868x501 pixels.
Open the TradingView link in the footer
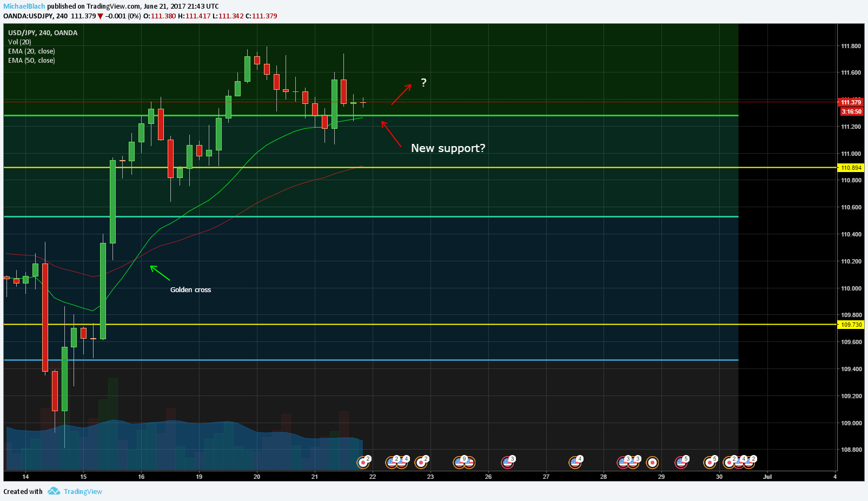83,491
